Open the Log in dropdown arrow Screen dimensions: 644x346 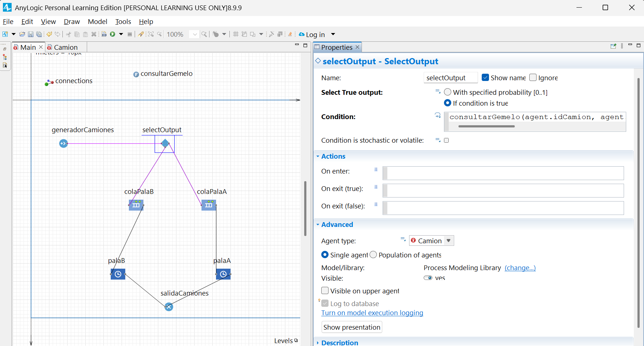333,34
